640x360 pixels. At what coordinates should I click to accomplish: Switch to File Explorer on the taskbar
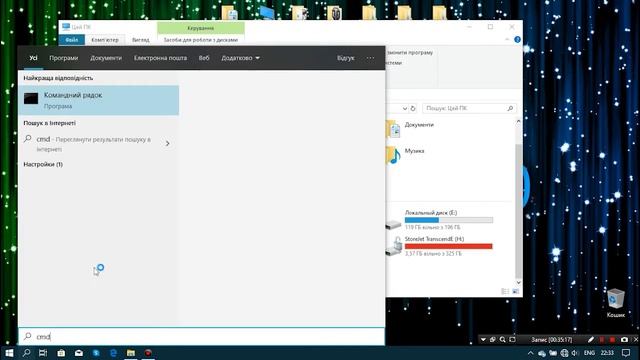click(x=131, y=353)
